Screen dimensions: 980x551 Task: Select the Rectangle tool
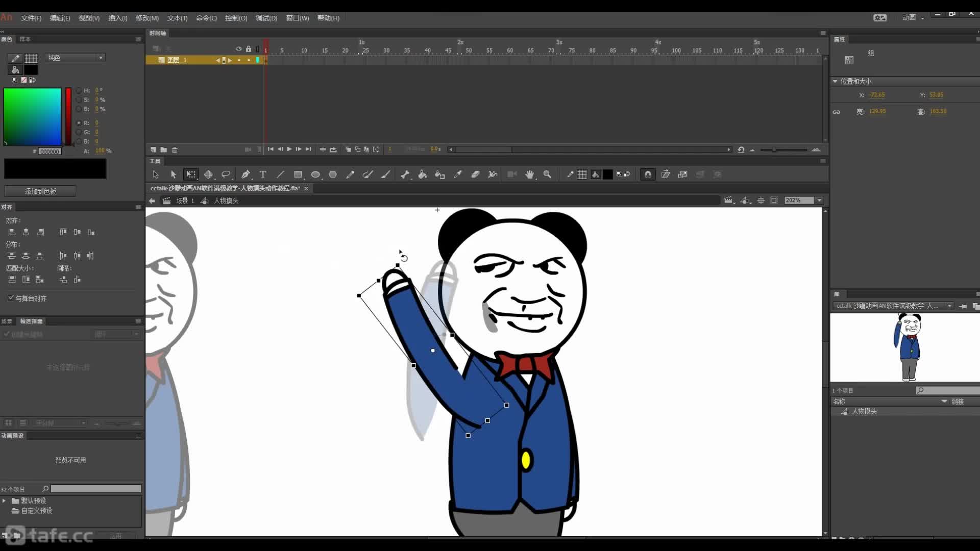[x=298, y=174]
